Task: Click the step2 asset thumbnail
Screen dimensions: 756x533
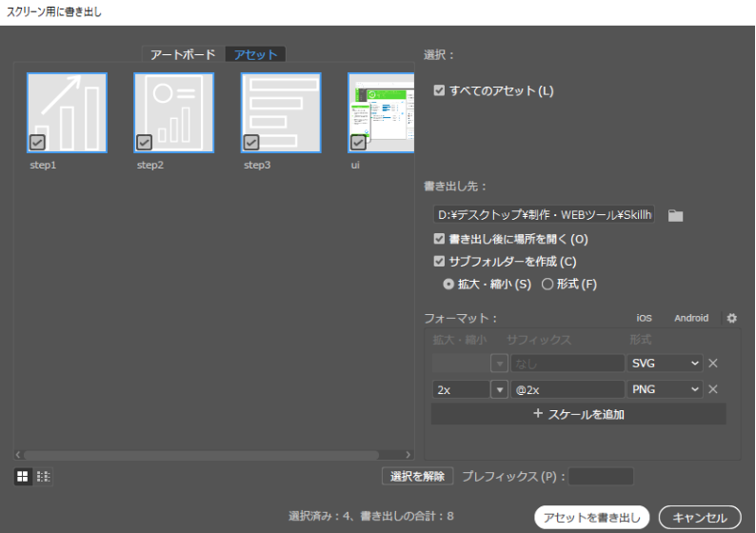Action: pos(174,112)
